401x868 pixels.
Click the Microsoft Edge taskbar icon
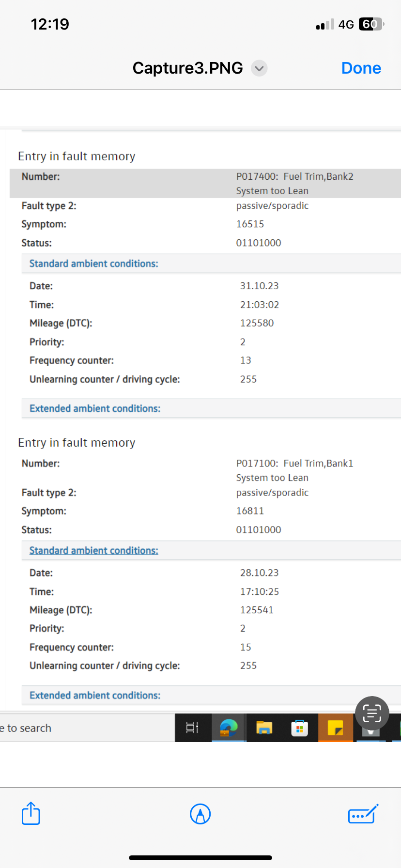tap(229, 728)
